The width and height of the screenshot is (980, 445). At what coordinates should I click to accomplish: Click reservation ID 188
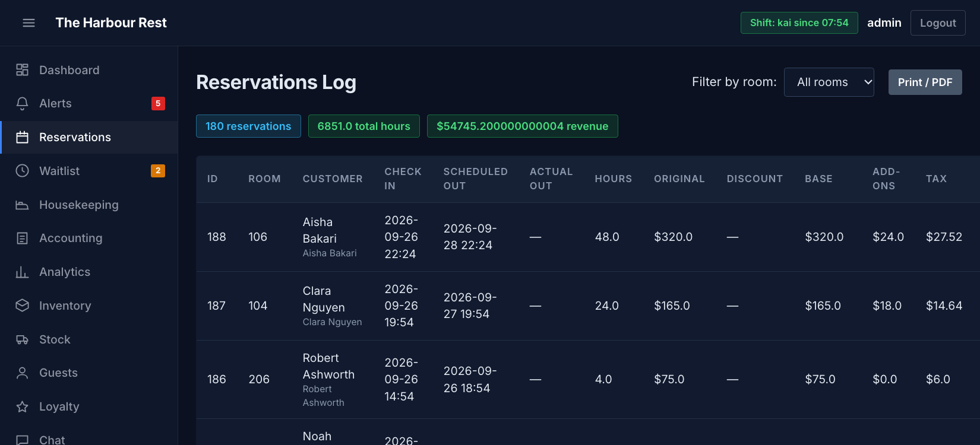pyautogui.click(x=216, y=237)
